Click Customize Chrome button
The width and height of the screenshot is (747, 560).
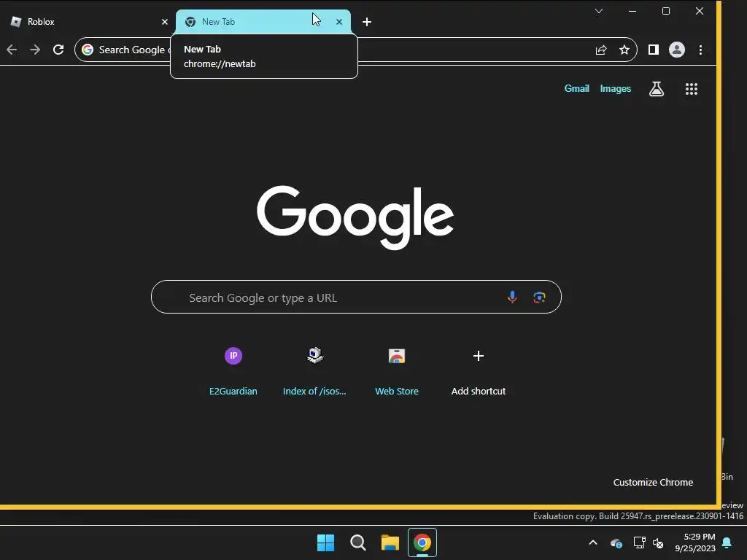[x=653, y=483]
